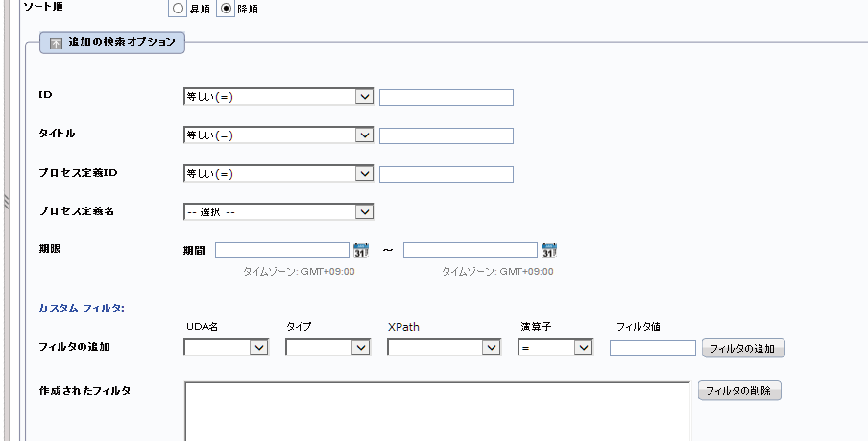
Task: Collapse 追加の検索オプション arrow icon
Action: point(56,43)
